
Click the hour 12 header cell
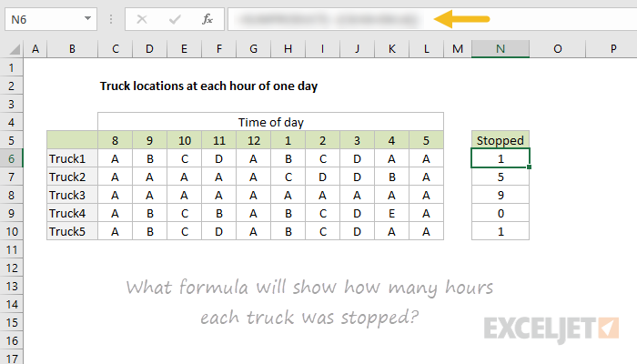click(254, 140)
